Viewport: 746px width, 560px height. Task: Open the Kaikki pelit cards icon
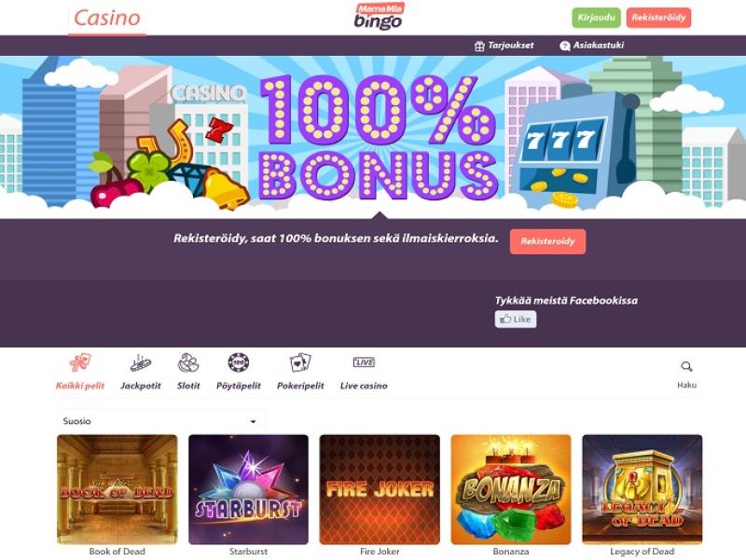point(80,362)
